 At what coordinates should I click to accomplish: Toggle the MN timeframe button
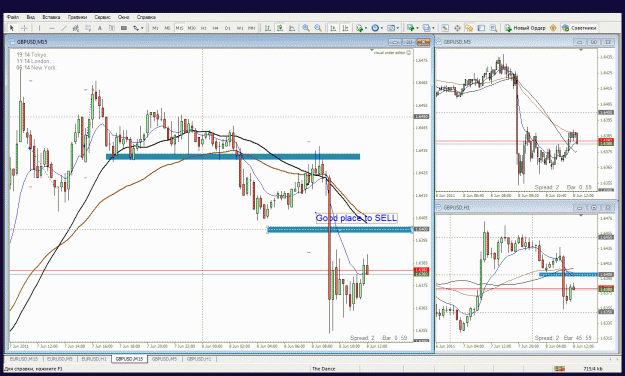tap(252, 28)
